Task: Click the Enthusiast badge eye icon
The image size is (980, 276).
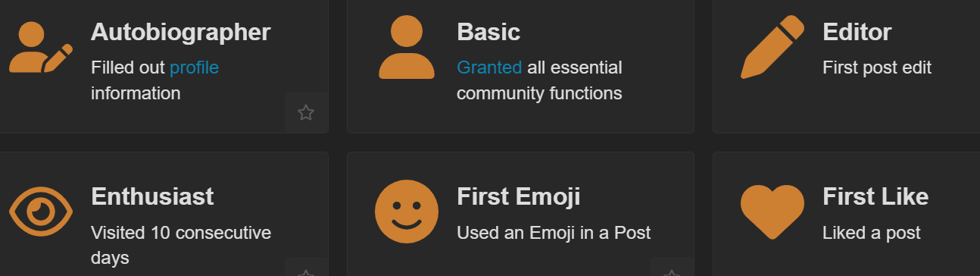Action: coord(41,212)
